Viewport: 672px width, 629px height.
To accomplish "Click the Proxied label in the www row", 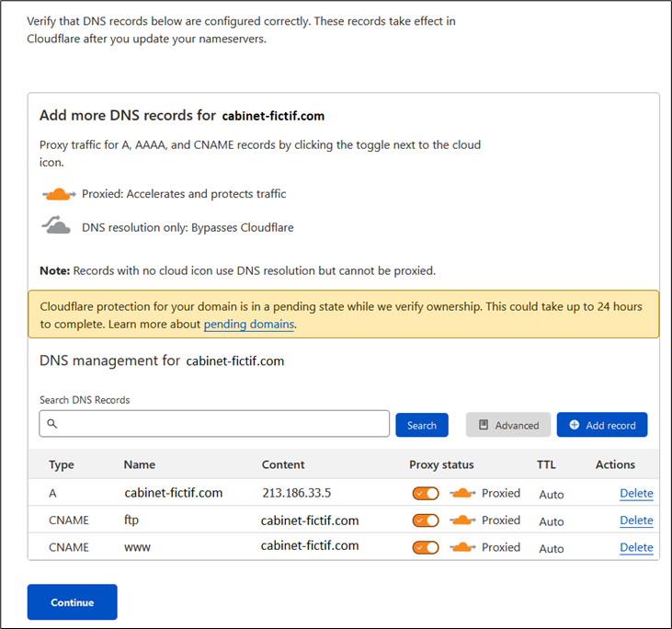I will 501,547.
